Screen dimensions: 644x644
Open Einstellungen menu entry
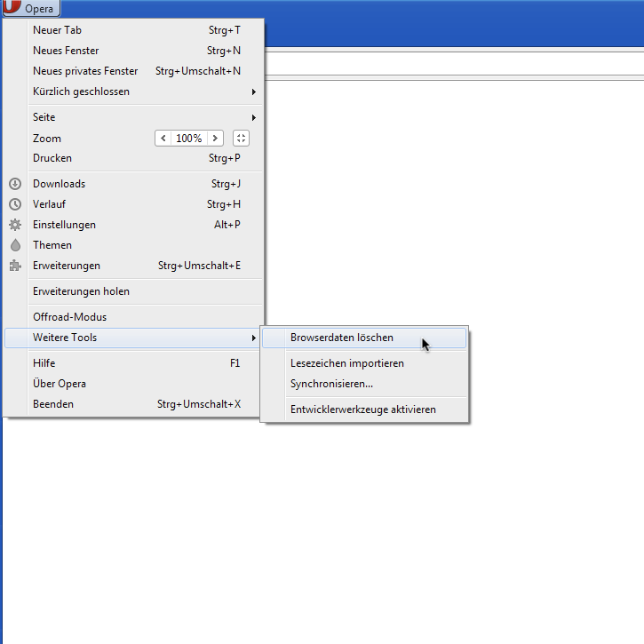[133, 225]
